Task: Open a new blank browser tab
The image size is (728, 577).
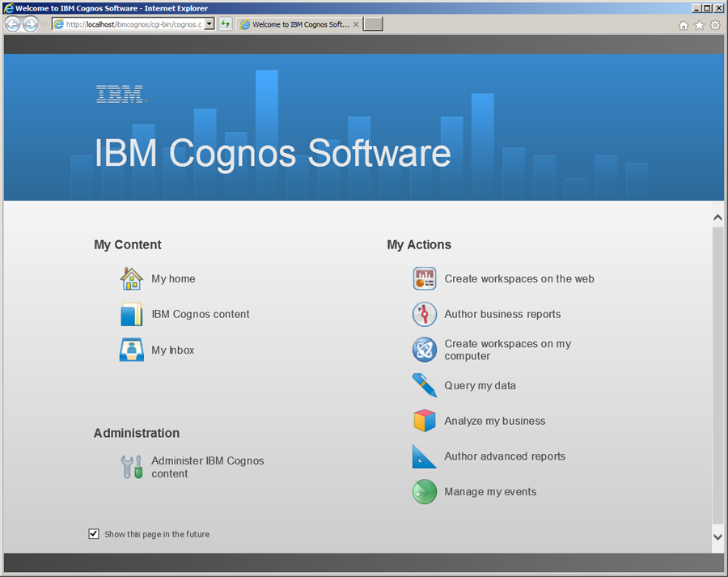Action: click(373, 24)
